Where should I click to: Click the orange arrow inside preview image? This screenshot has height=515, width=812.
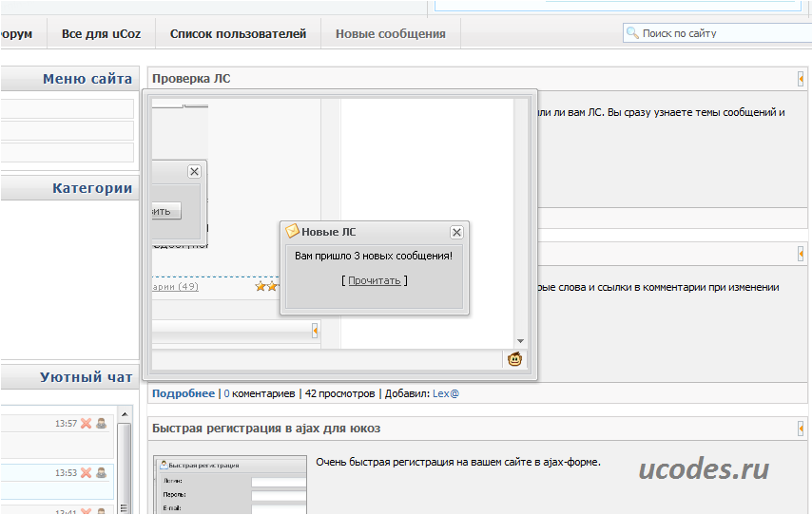click(x=315, y=331)
